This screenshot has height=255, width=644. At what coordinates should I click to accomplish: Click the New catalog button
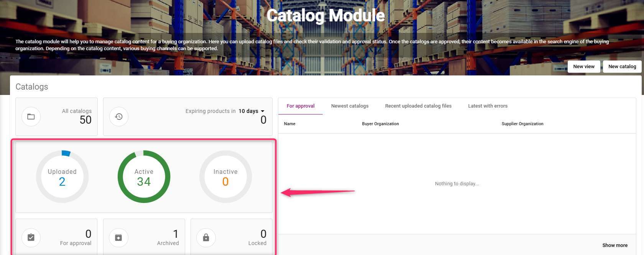(x=622, y=66)
